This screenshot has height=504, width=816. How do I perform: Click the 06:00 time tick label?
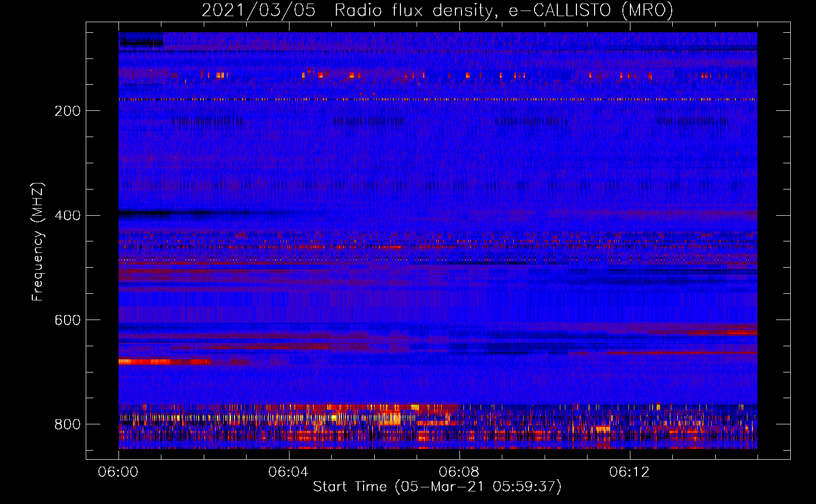119,472
